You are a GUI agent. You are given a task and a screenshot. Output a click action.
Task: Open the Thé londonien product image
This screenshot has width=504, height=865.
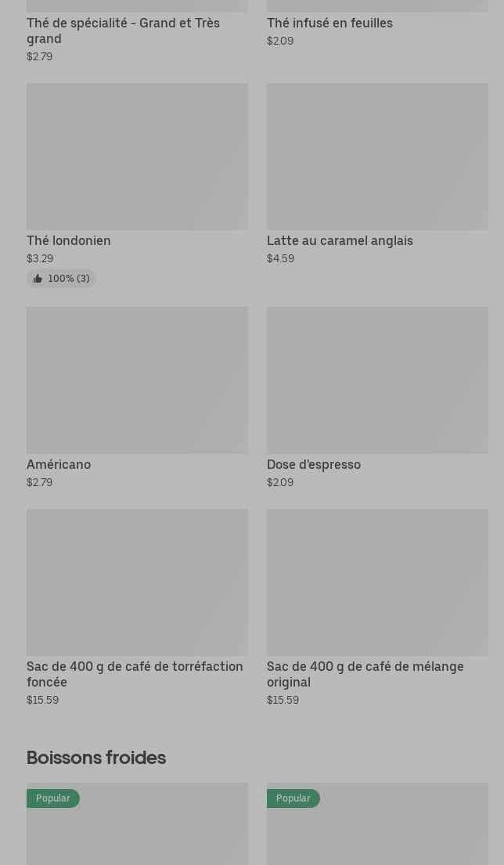[x=137, y=157]
